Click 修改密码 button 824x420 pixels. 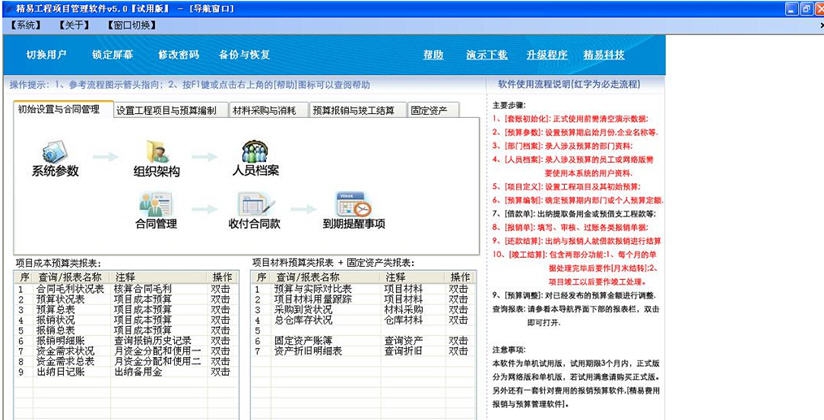pyautogui.click(x=179, y=55)
